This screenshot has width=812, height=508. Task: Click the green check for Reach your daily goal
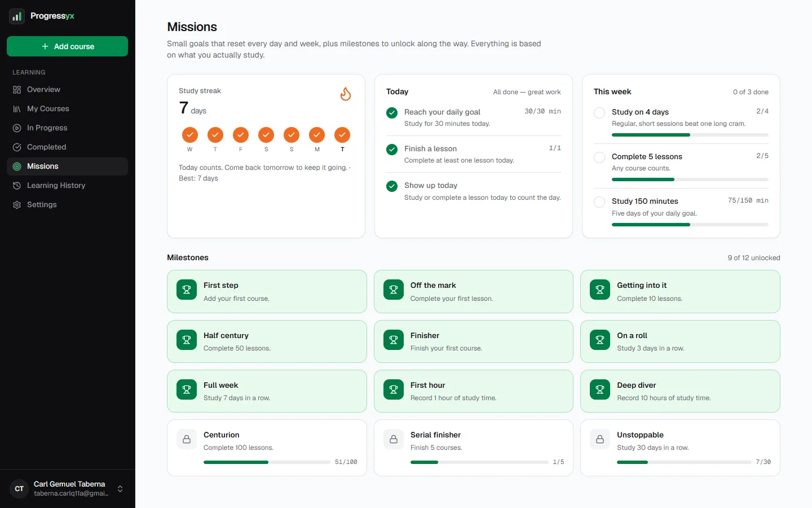click(x=392, y=113)
